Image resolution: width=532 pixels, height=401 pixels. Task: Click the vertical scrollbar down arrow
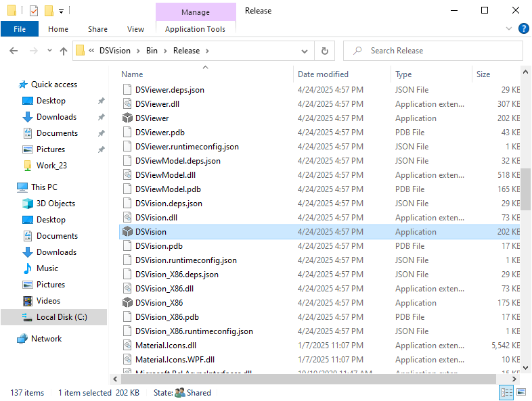pyautogui.click(x=525, y=367)
